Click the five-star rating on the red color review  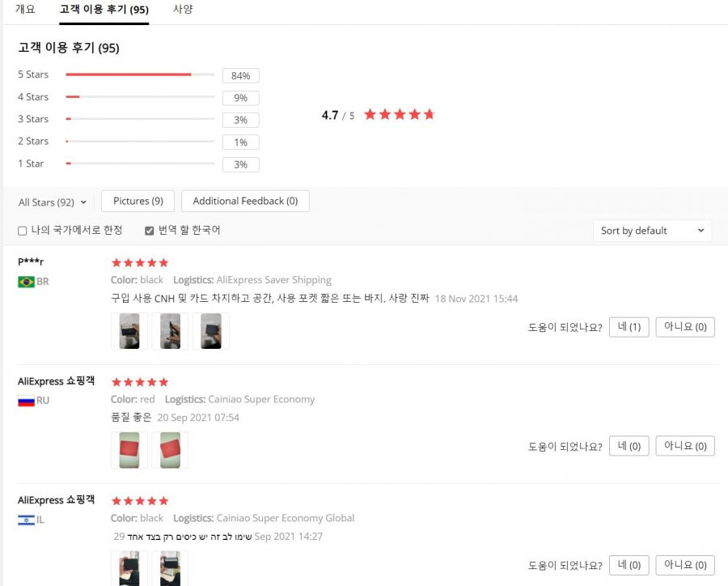[140, 382]
